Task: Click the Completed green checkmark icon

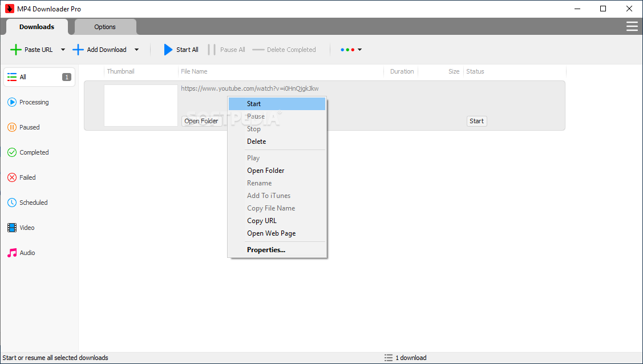Action: [x=12, y=152]
